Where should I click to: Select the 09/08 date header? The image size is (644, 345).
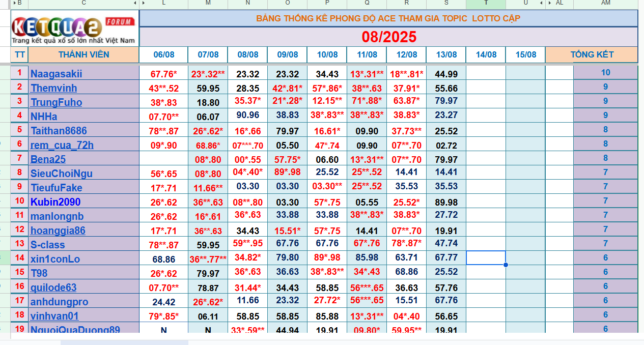287,54
